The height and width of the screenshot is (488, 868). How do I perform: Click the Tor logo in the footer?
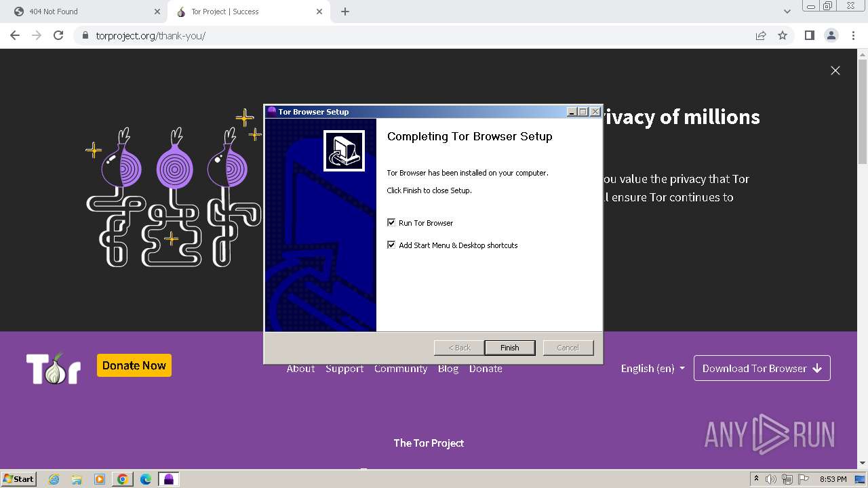point(54,369)
